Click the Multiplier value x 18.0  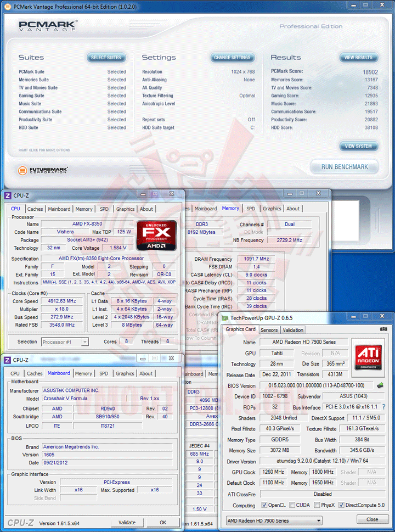point(62,309)
